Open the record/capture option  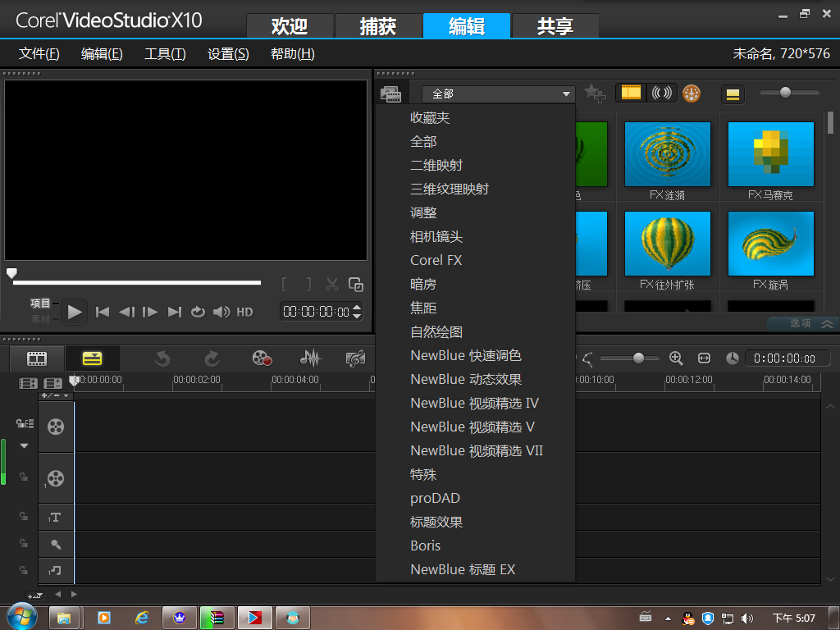pyautogui.click(x=262, y=358)
